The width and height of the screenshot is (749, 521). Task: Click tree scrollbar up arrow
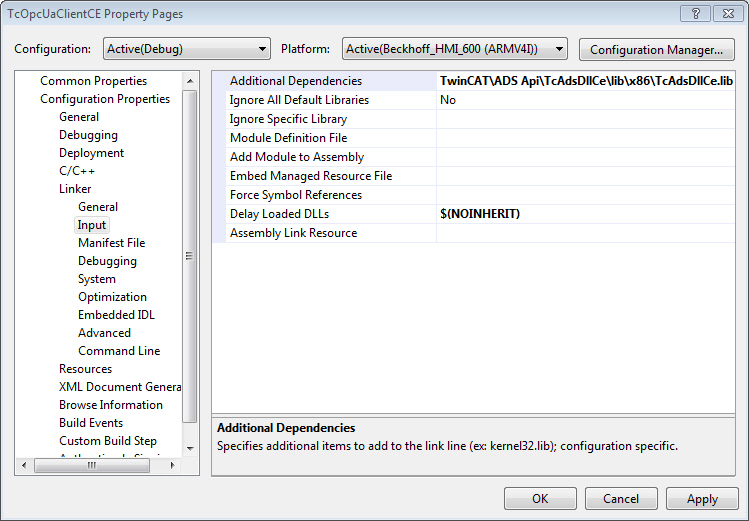(x=190, y=81)
